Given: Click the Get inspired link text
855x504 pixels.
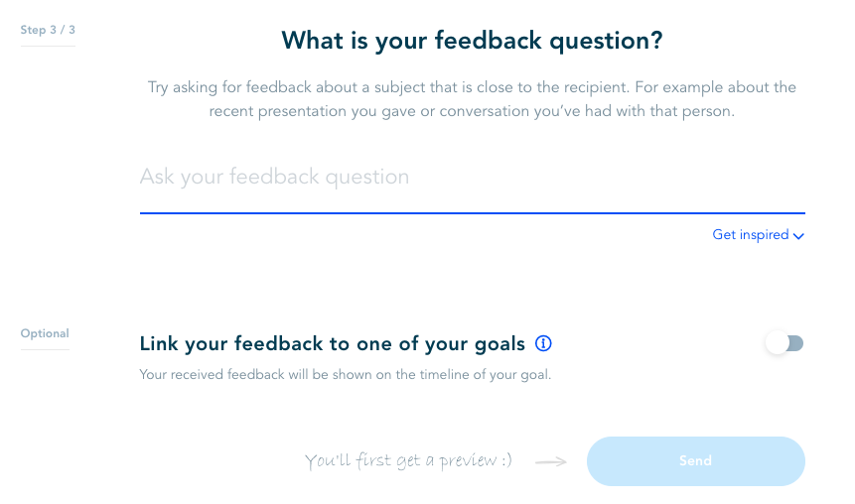Looking at the screenshot, I should pos(751,235).
